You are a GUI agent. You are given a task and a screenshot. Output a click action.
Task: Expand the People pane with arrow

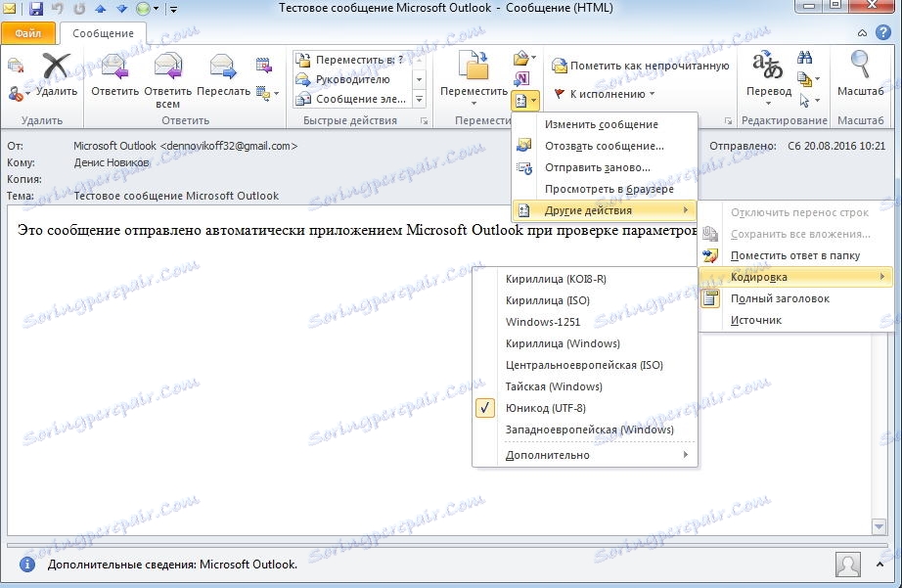879,565
